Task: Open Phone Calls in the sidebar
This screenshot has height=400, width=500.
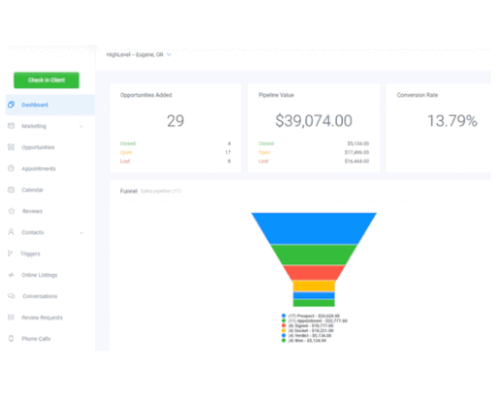Action: [x=36, y=339]
